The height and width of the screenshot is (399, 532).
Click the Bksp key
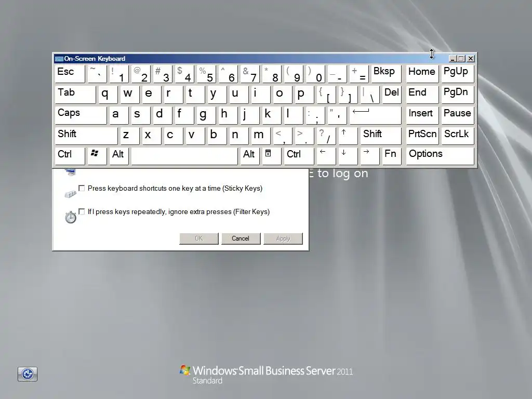(x=386, y=74)
